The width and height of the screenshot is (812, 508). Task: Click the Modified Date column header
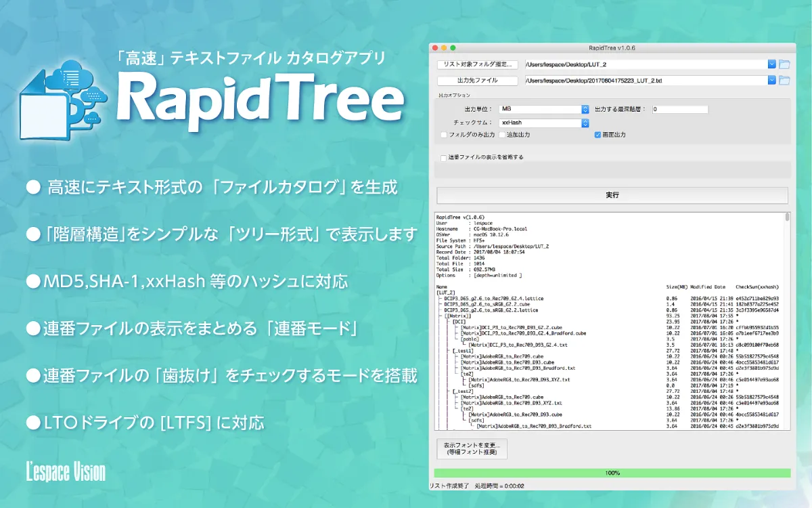tap(708, 287)
